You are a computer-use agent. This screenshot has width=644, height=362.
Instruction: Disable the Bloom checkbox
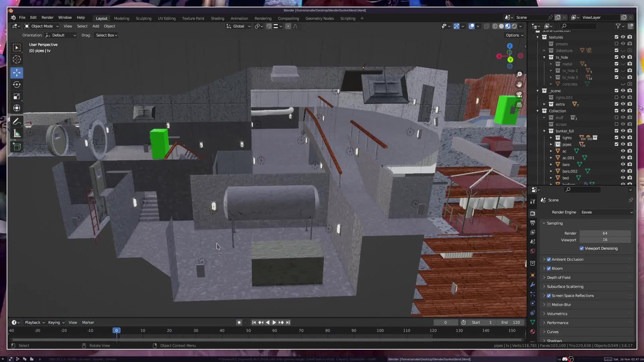[x=549, y=268]
